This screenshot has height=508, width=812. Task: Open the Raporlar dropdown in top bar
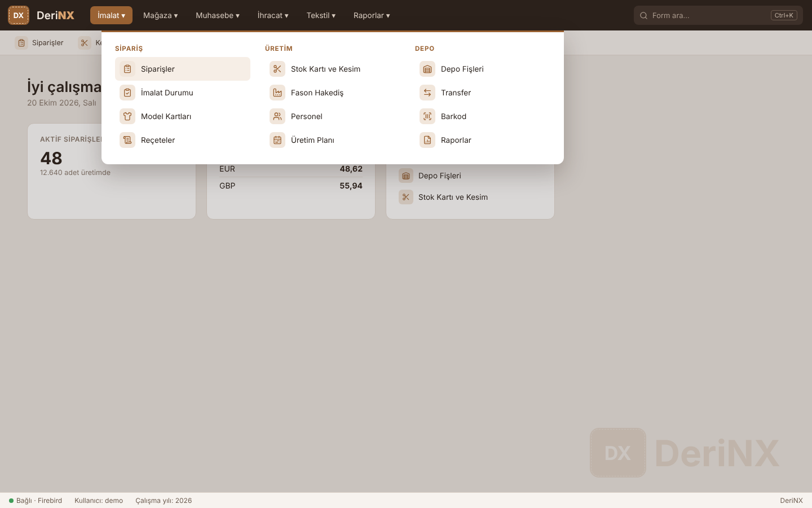pyautogui.click(x=372, y=15)
